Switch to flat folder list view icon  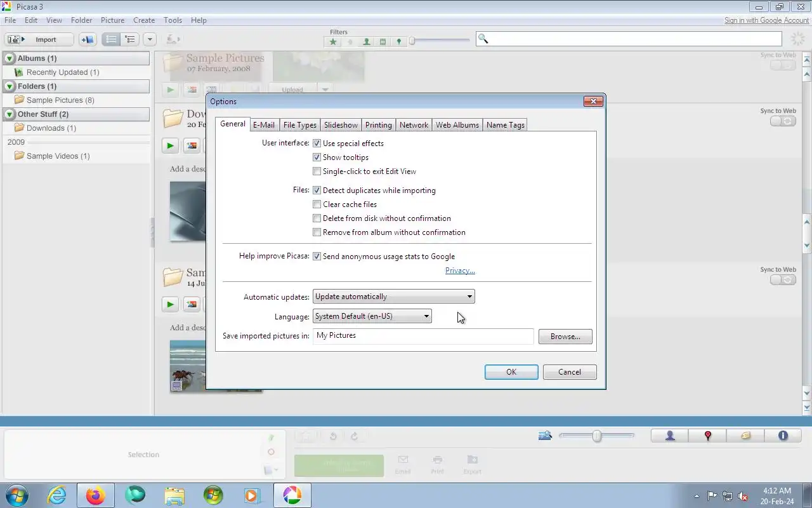(111, 39)
